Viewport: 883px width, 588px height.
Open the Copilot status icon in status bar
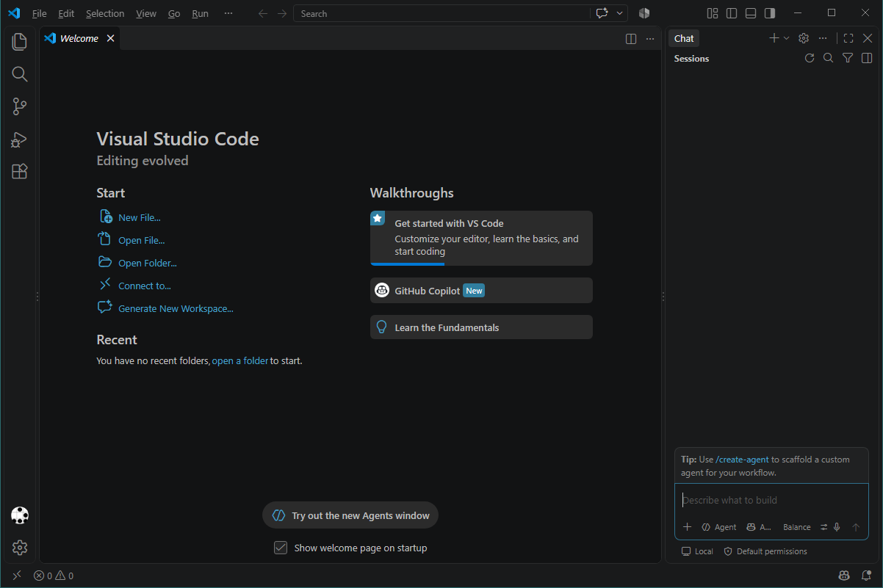[x=845, y=576]
